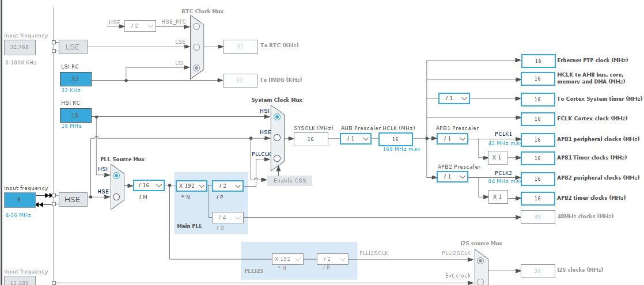Click the Enable CSS button
Image resolution: width=644 pixels, height=285 pixels.
coord(290,181)
